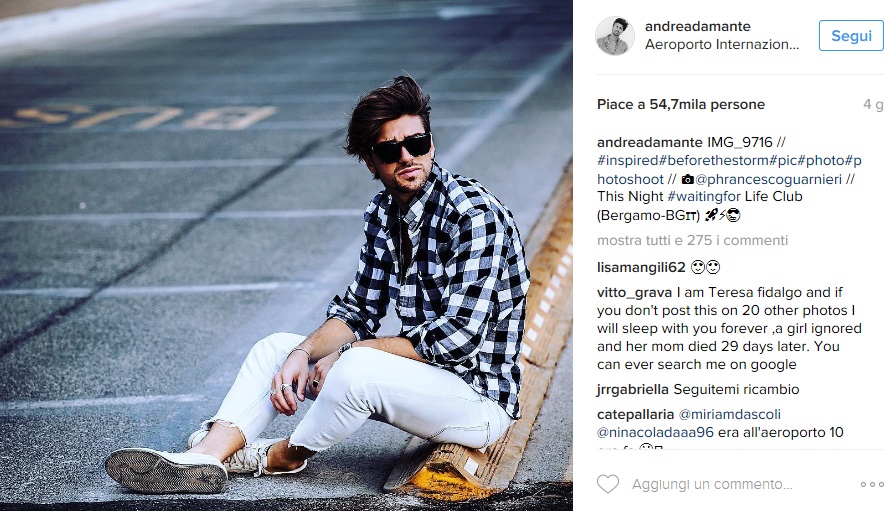Open the andreadamante username in the header
Image resolution: width=884 pixels, height=511 pixels.
pyautogui.click(x=697, y=26)
